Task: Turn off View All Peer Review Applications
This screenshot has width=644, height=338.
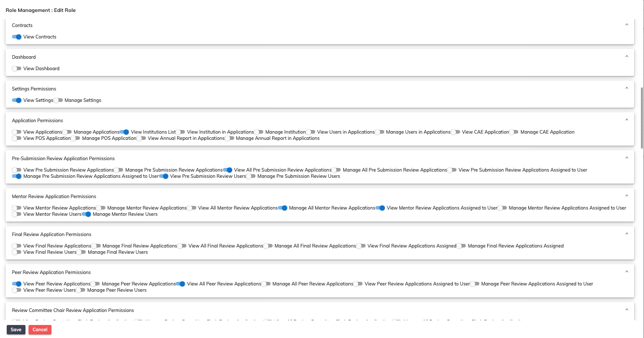Action: pyautogui.click(x=180, y=284)
